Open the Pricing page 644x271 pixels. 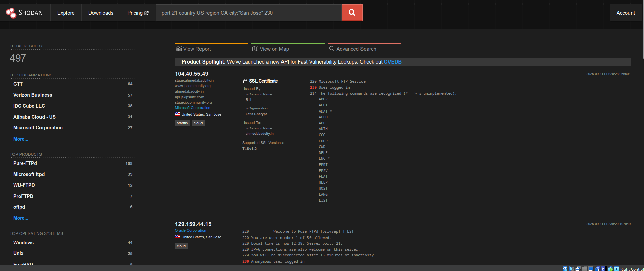tap(138, 13)
